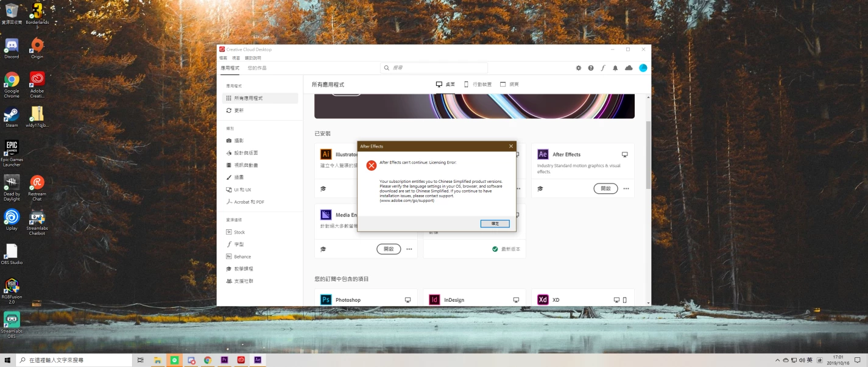Viewport: 868px width, 367px height.
Task: Switch to the 您的作品 tab
Action: [257, 68]
